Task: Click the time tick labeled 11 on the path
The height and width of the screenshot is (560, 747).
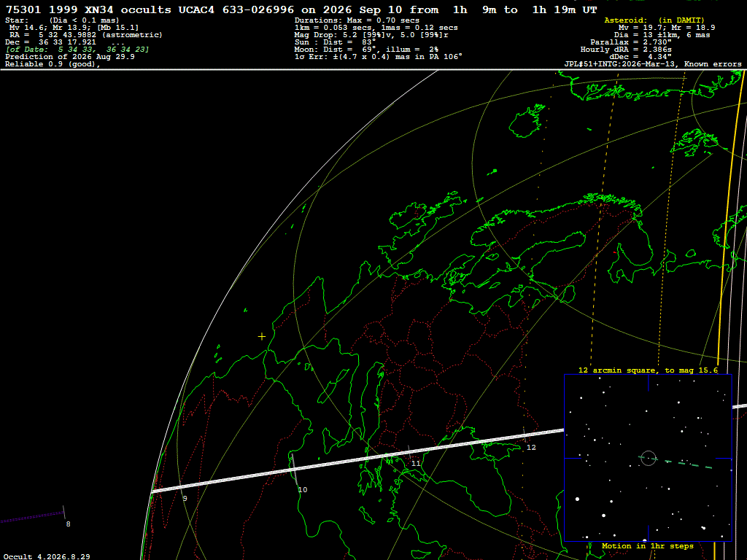Action: tap(416, 463)
